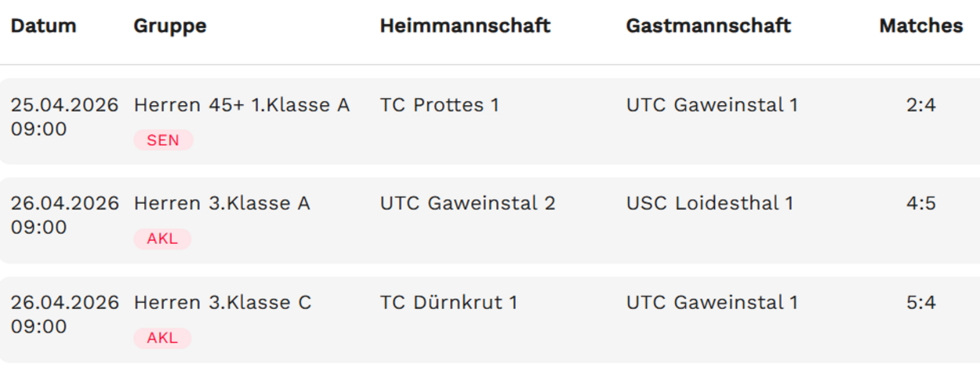Open UTC Gaweinstal 1 in the Prottes row
The image size is (980, 371).
click(711, 105)
